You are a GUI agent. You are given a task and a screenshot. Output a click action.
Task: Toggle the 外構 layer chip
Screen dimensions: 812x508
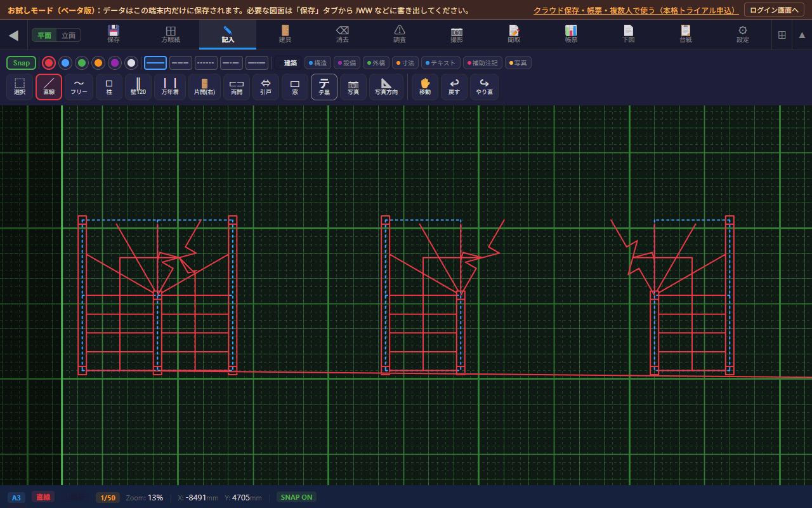(376, 63)
